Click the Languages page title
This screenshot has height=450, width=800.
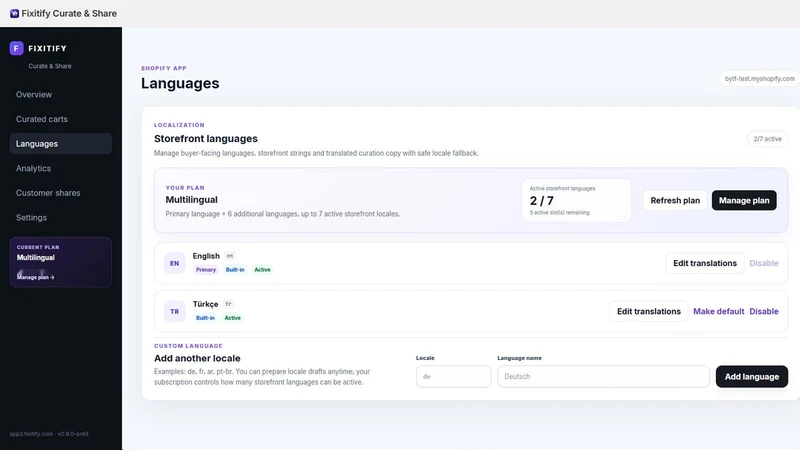pyautogui.click(x=180, y=83)
